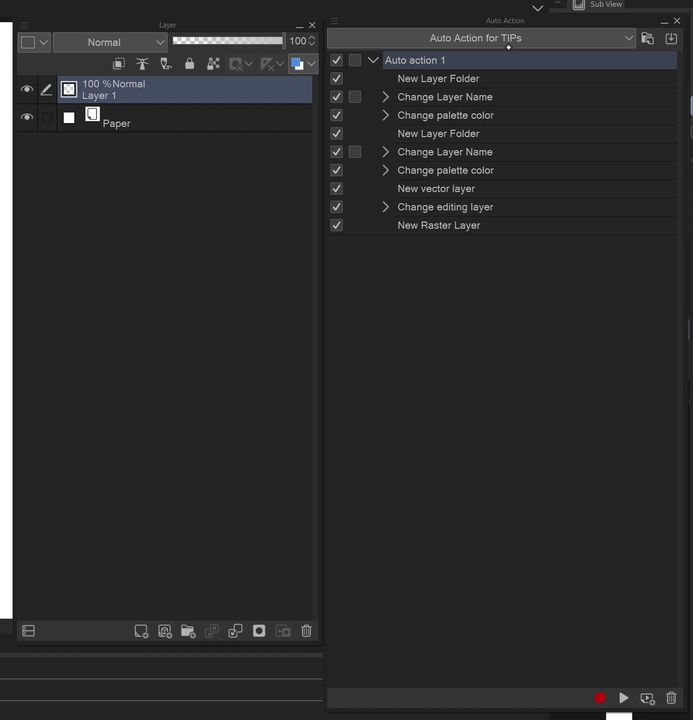Uncheck the New vector layer step checkbox

click(337, 189)
